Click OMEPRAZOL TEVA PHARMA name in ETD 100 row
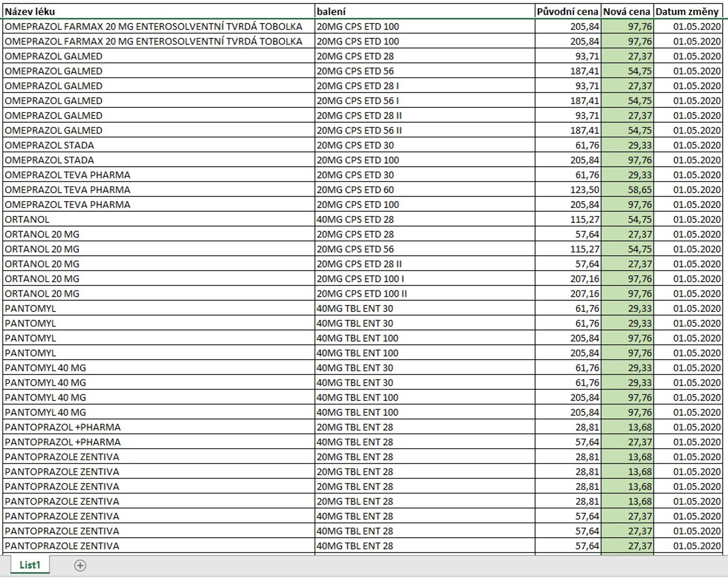The image size is (728, 578). point(159,205)
